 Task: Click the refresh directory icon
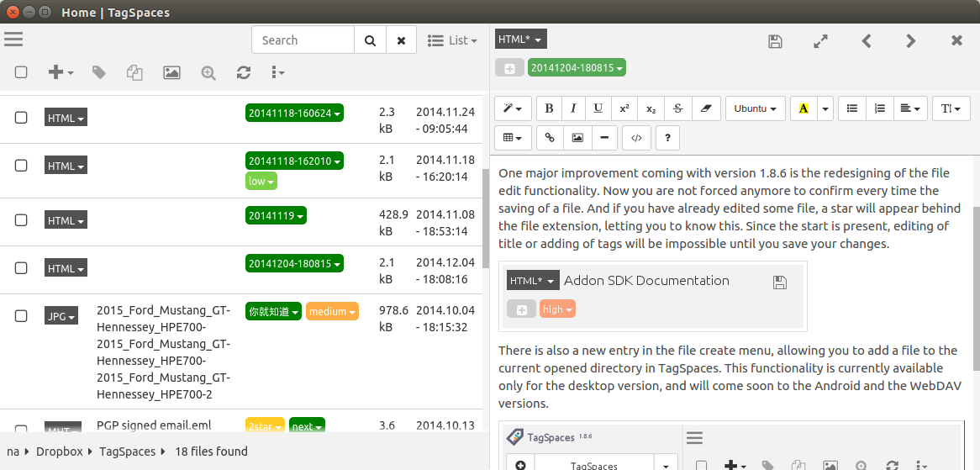[x=244, y=73]
